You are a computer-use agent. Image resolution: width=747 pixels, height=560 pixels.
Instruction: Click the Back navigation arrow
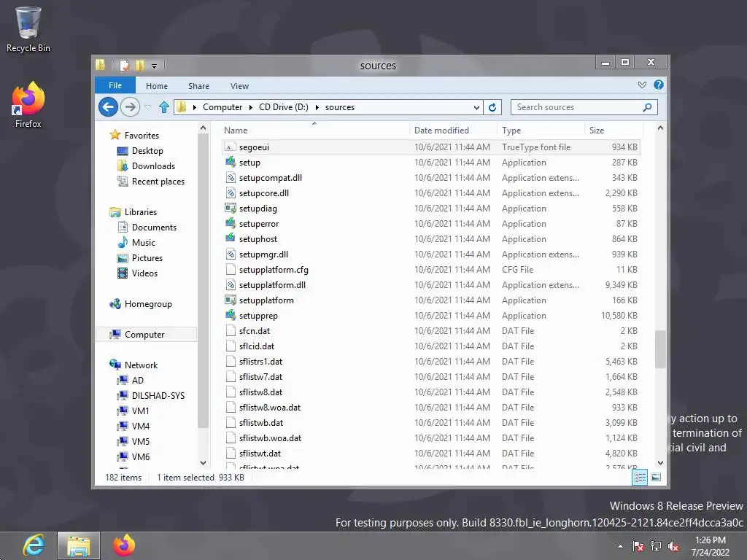pyautogui.click(x=108, y=107)
